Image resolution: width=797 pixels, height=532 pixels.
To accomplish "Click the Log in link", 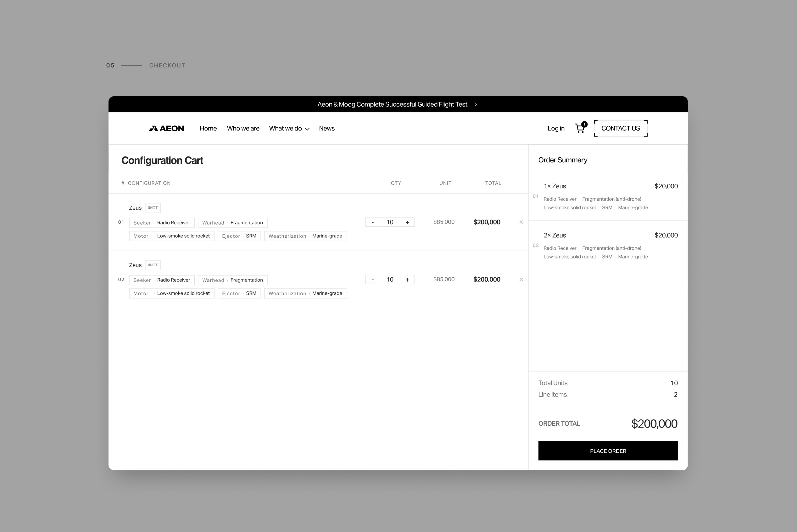I will (x=556, y=128).
